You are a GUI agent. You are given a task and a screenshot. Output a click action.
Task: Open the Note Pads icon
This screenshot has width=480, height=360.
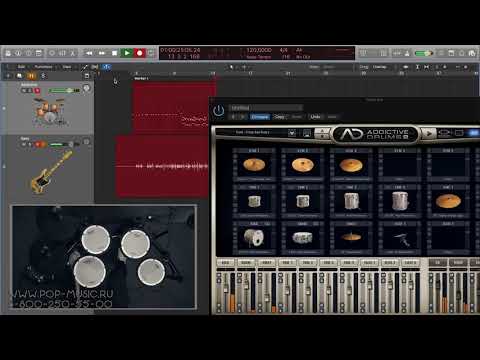(451, 53)
